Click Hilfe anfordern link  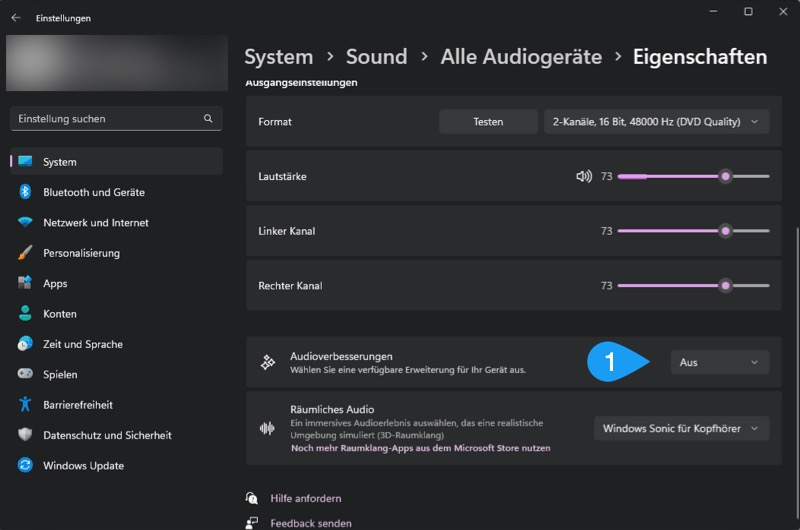305,498
